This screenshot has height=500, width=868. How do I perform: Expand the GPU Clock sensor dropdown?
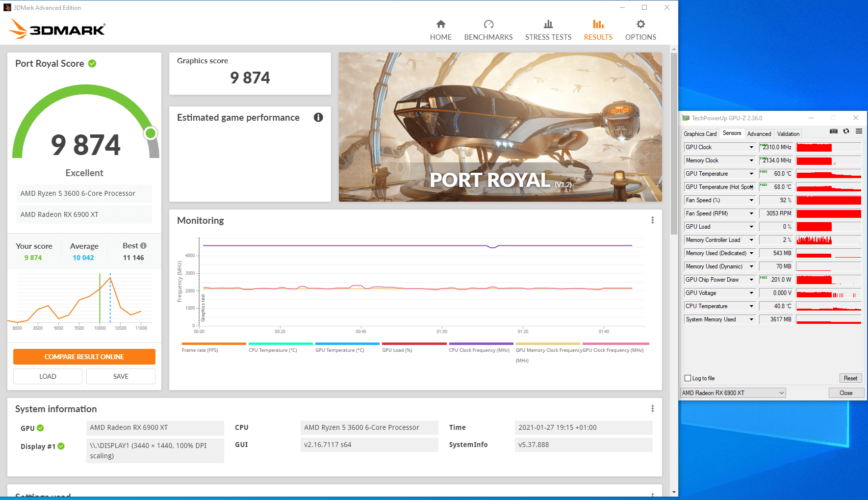751,147
